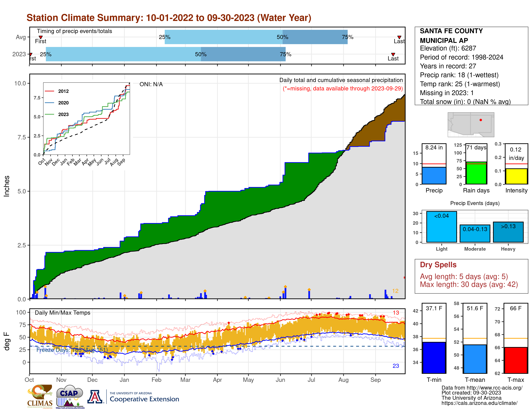The width and height of the screenshot is (532, 411).
Task: Click the CLIMAS logo
Action: [40, 396]
